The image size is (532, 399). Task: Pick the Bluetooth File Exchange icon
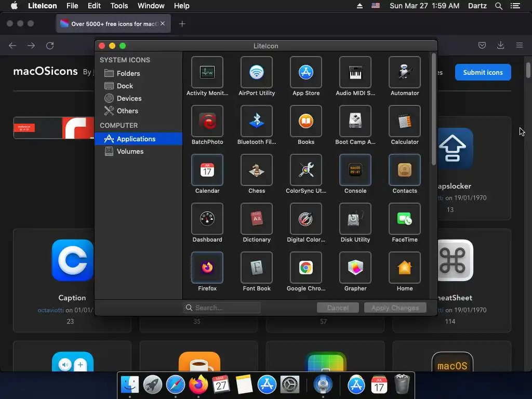(x=257, y=121)
